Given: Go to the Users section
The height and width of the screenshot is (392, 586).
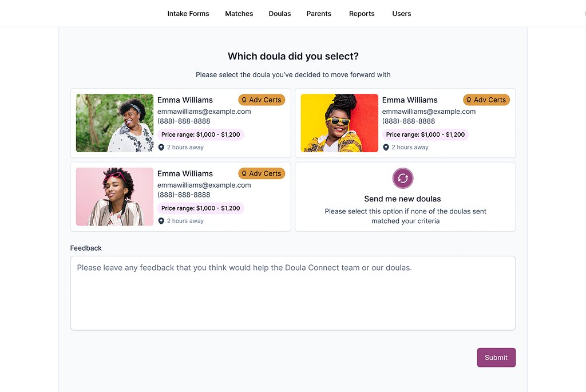Looking at the screenshot, I should coord(402,14).
